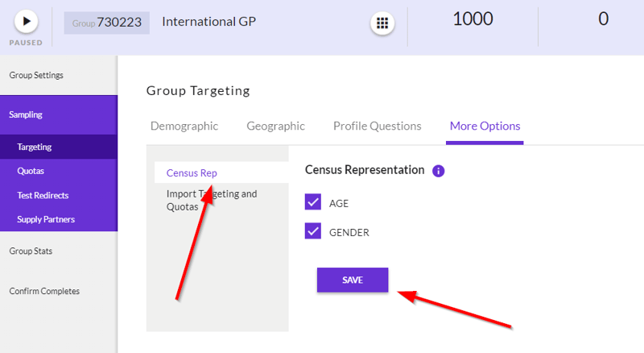This screenshot has width=644, height=353.
Task: Switch to the Demographic tab
Action: 184,126
